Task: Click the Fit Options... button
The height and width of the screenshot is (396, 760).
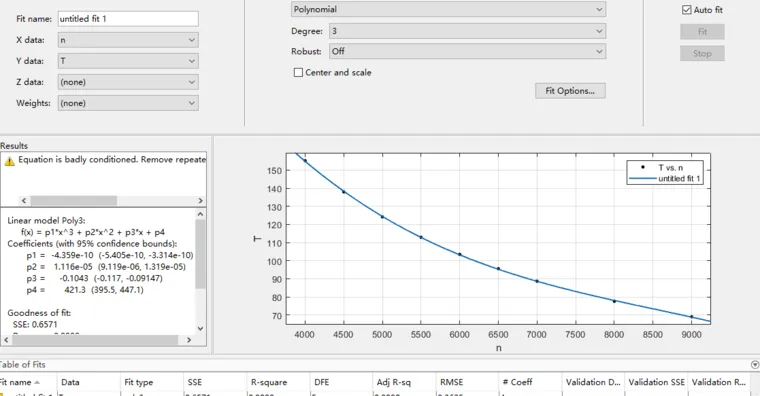Action: pyautogui.click(x=570, y=91)
